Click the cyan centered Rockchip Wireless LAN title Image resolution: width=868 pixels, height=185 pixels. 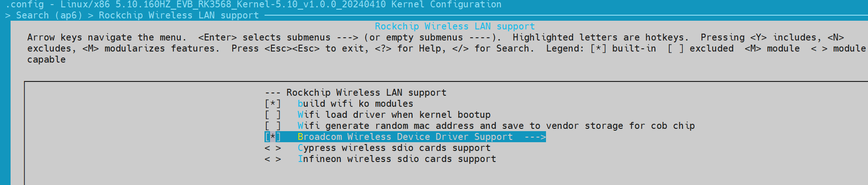click(x=454, y=27)
